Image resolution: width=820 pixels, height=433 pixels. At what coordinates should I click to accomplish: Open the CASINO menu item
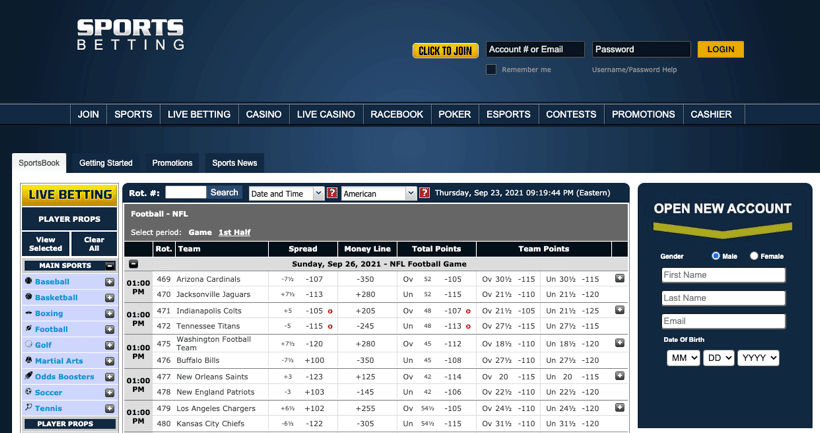click(264, 115)
